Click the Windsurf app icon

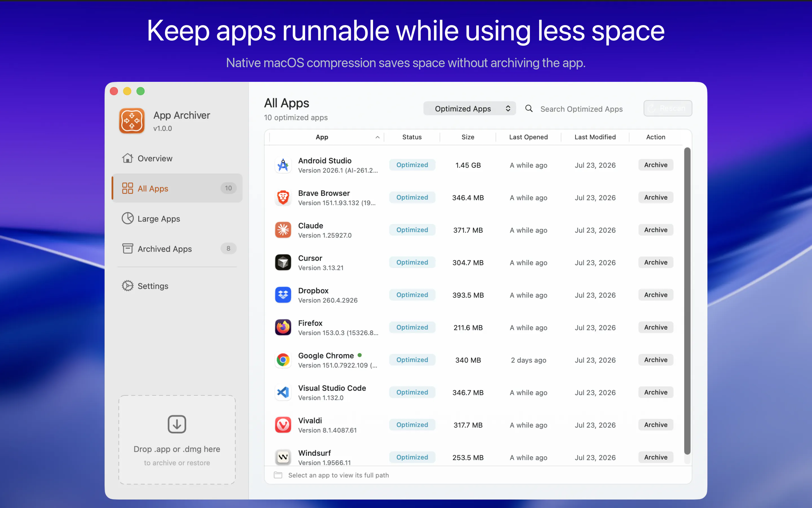coord(283,457)
